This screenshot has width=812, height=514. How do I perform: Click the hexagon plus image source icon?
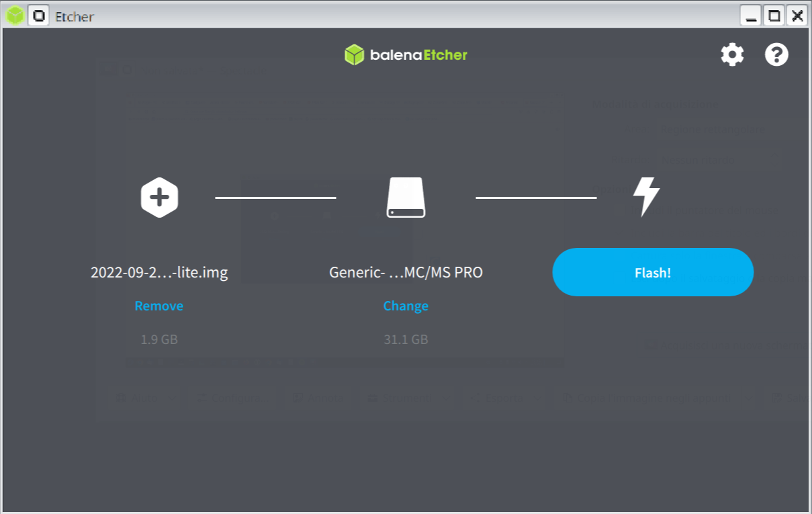point(159,198)
